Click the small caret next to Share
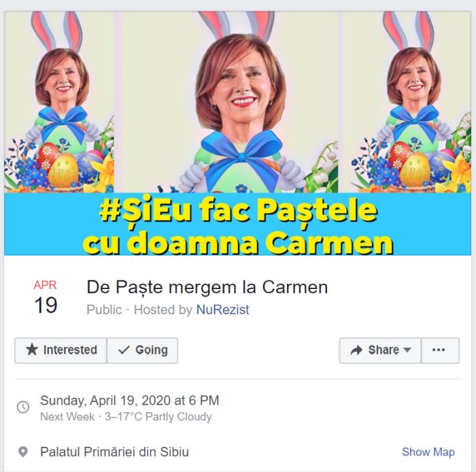 click(407, 350)
